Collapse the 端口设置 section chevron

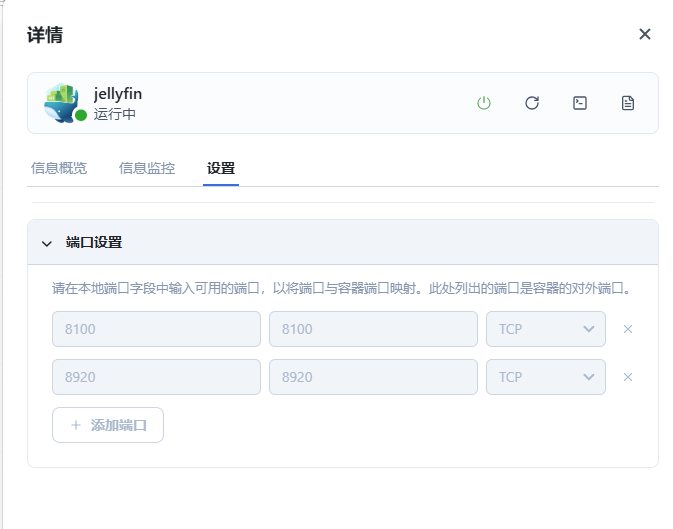click(x=47, y=243)
